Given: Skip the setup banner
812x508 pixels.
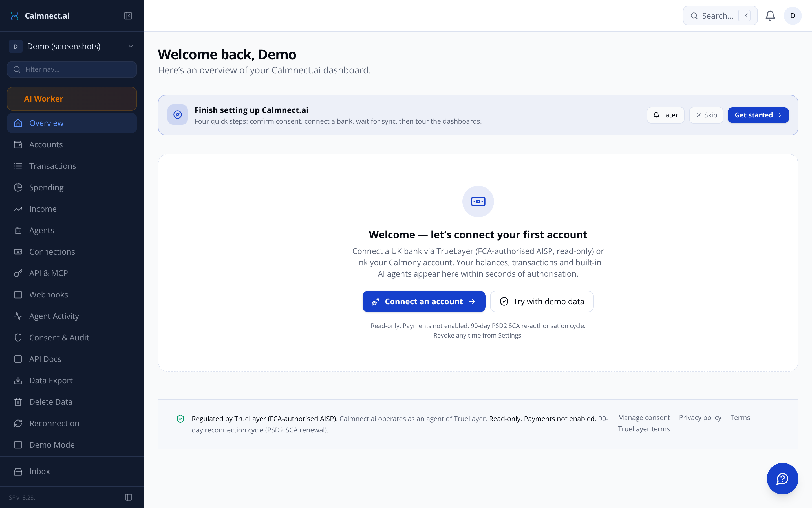Looking at the screenshot, I should (706, 115).
